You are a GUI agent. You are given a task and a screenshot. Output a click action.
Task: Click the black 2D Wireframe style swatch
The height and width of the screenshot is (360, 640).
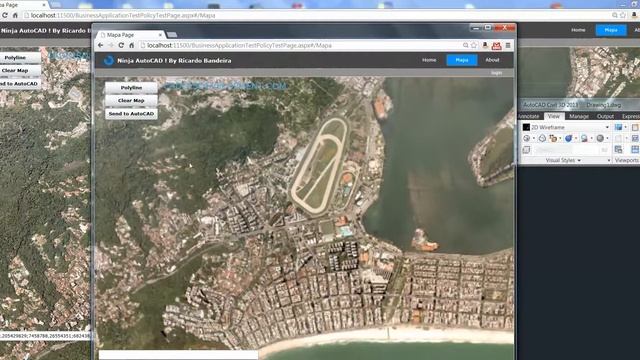[526, 127]
